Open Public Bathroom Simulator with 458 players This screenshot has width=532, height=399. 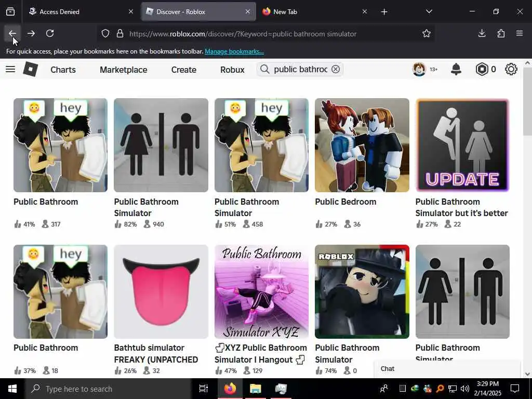coord(262,145)
